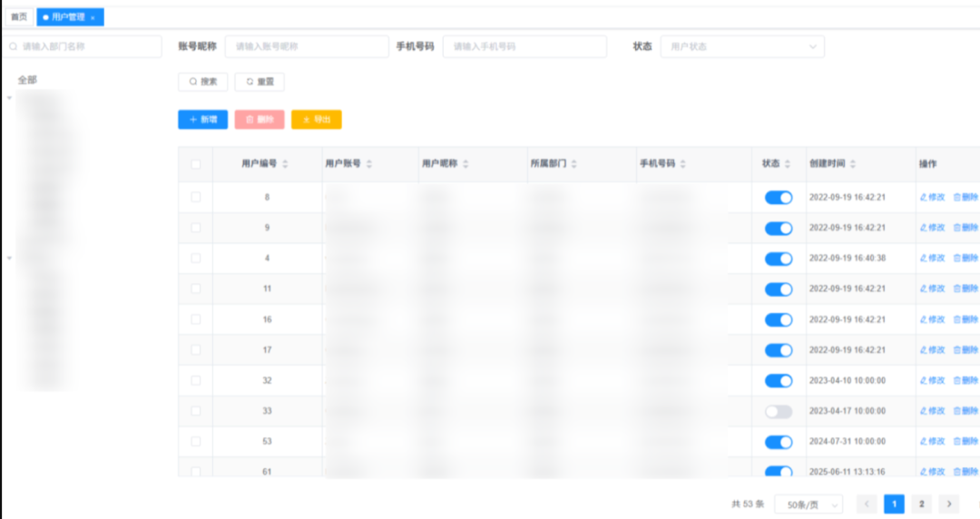Image resolution: width=980 pixels, height=519 pixels.
Task: Go to the next page arrow
Action: [949, 504]
